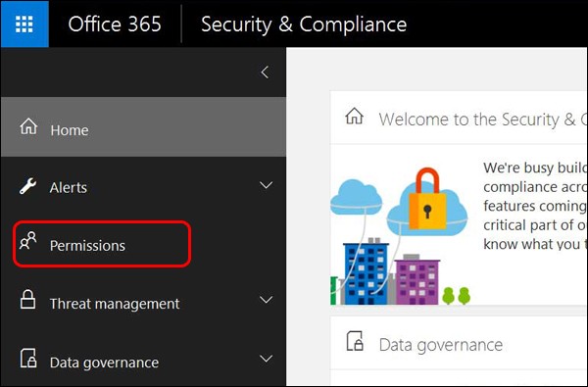This screenshot has height=387, width=588.
Task: Click the Home house icon in sidebar
Action: point(28,126)
